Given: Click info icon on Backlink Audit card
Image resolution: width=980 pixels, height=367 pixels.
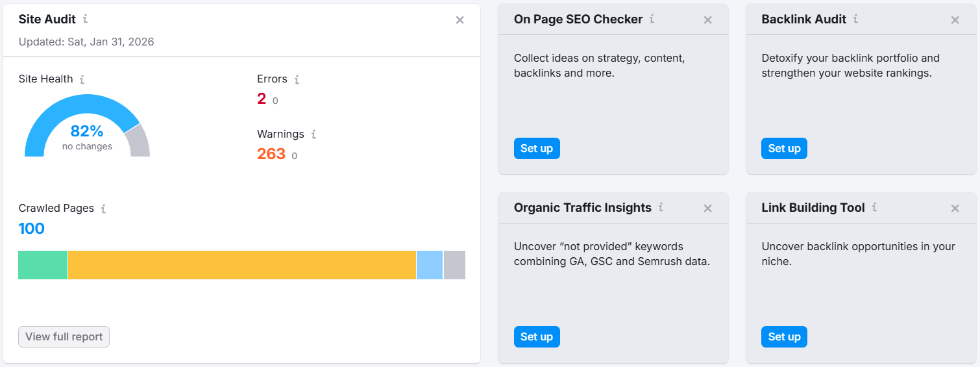Looking at the screenshot, I should [x=855, y=19].
